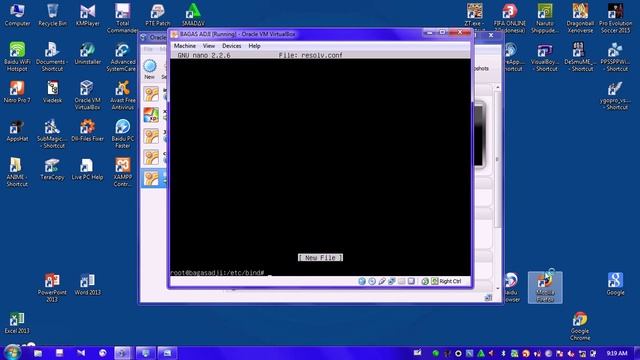Select the Mozilla Firefox desktop icon

[x=545, y=288]
